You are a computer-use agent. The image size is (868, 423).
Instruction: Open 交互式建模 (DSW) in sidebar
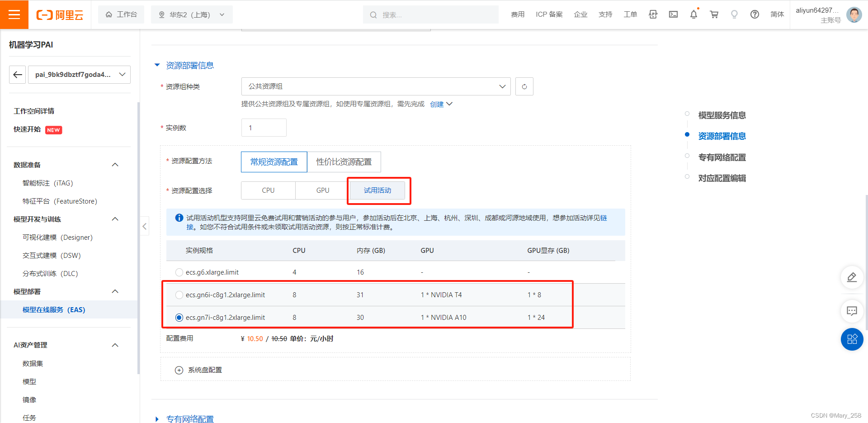(x=52, y=256)
